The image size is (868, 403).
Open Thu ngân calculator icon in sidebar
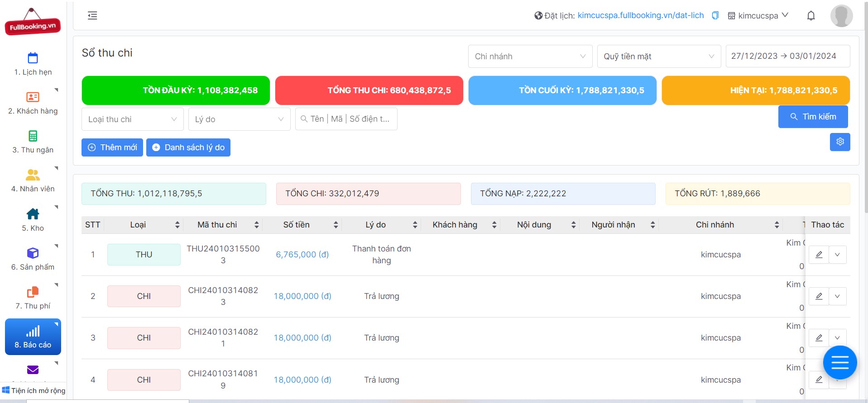[33, 136]
